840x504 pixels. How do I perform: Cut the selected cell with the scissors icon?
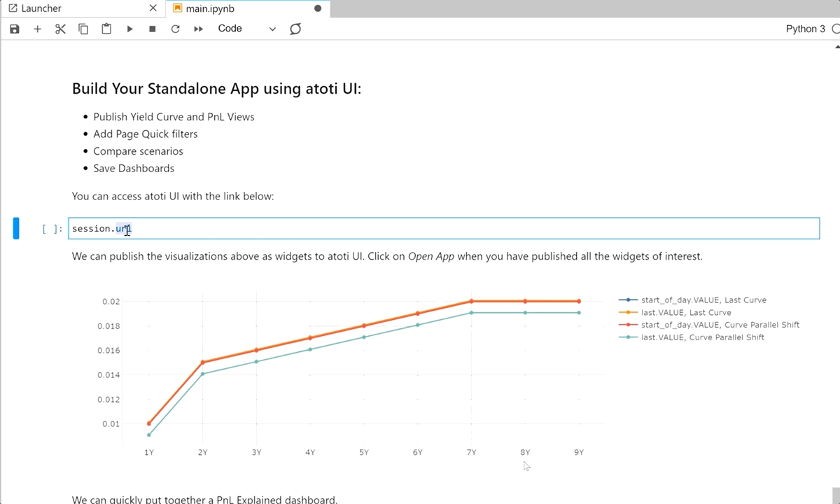point(60,29)
